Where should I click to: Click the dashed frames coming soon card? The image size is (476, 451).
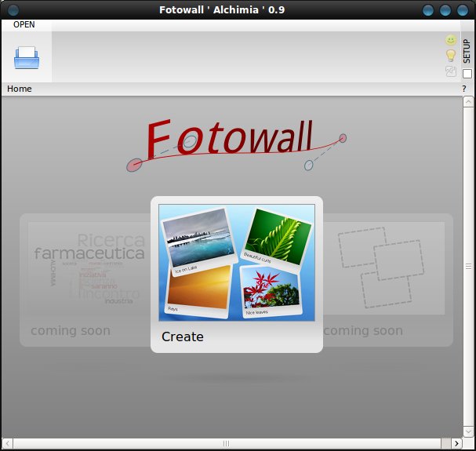[x=388, y=280]
